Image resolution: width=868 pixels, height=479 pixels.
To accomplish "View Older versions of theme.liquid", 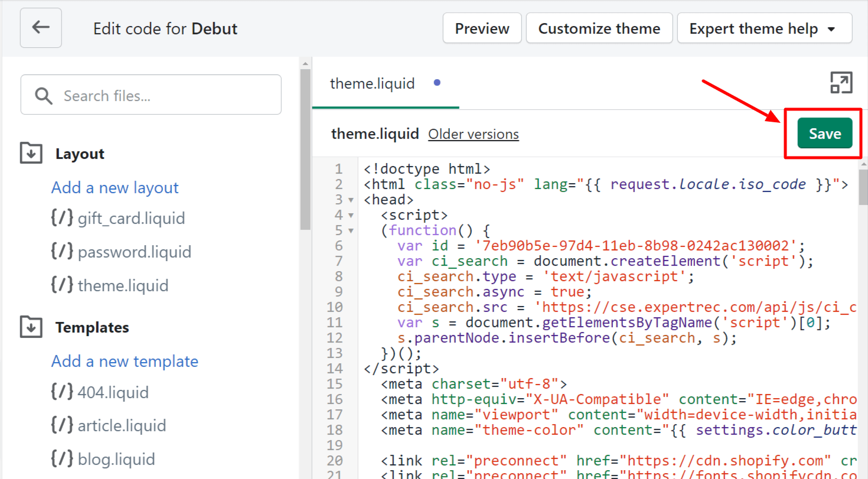I will [473, 134].
